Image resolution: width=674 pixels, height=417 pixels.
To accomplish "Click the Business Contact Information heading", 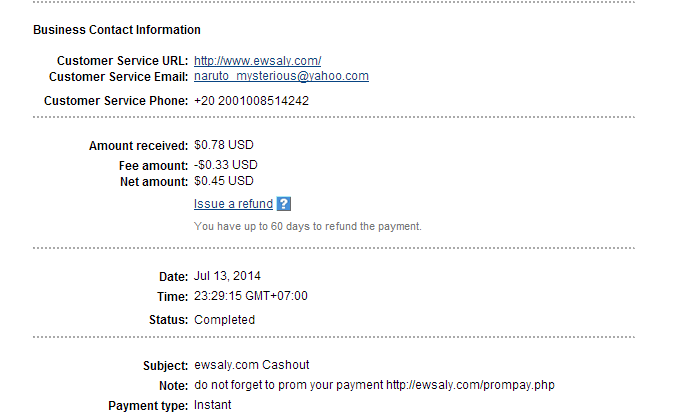I will [x=117, y=30].
